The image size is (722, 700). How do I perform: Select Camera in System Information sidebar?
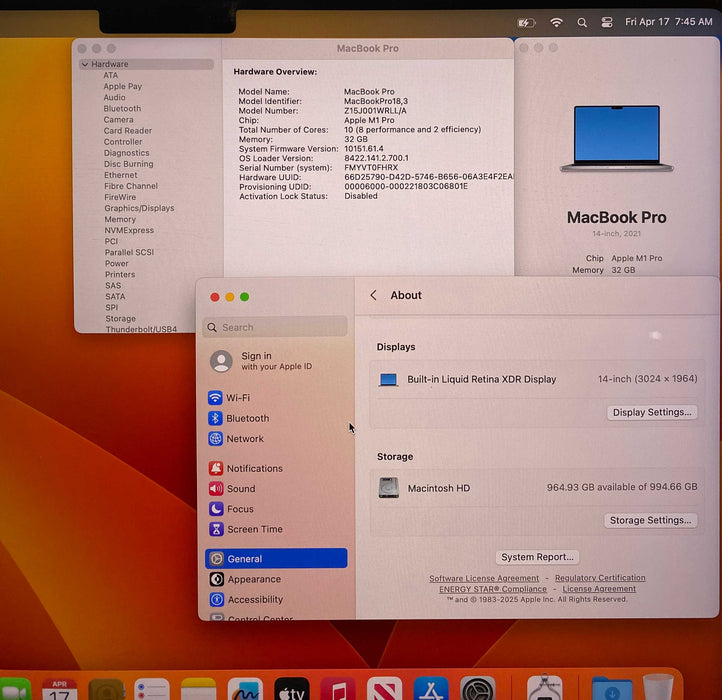pos(118,120)
